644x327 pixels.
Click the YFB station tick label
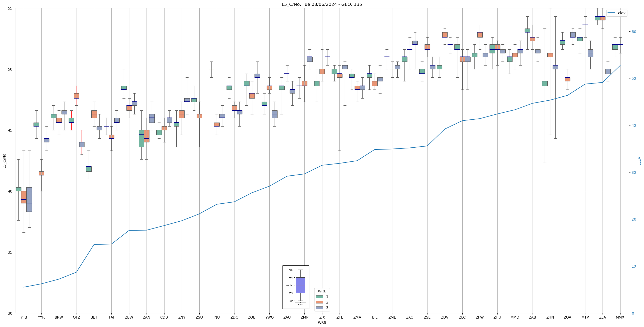(x=24, y=317)
